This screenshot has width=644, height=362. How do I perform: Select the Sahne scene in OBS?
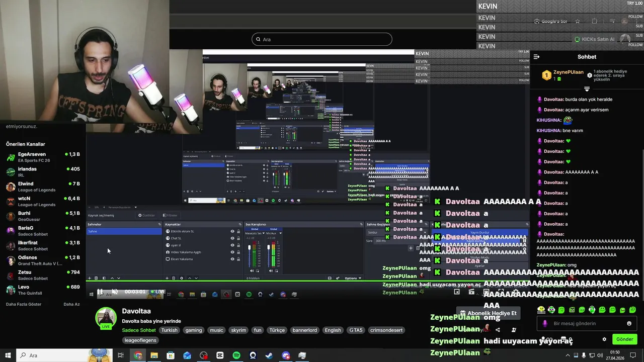[x=124, y=231]
